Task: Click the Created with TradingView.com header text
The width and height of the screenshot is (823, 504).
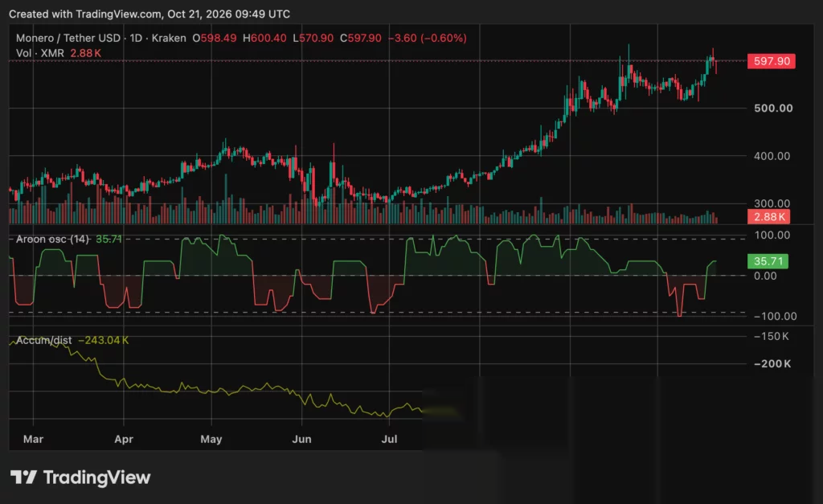Action: (149, 14)
